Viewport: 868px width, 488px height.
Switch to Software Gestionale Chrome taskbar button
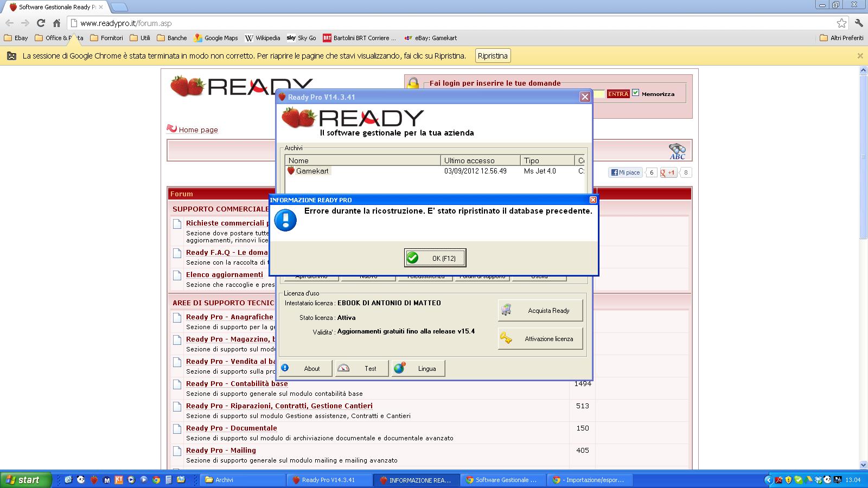pos(503,480)
